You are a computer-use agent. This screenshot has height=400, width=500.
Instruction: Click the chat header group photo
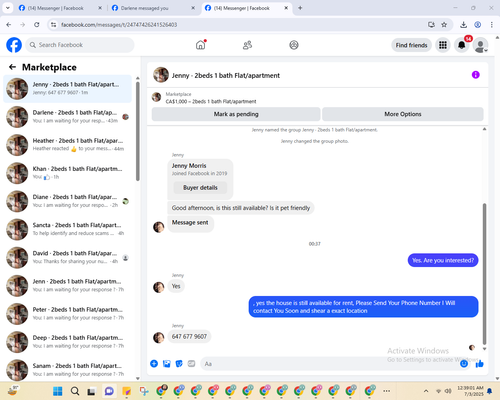click(161, 75)
